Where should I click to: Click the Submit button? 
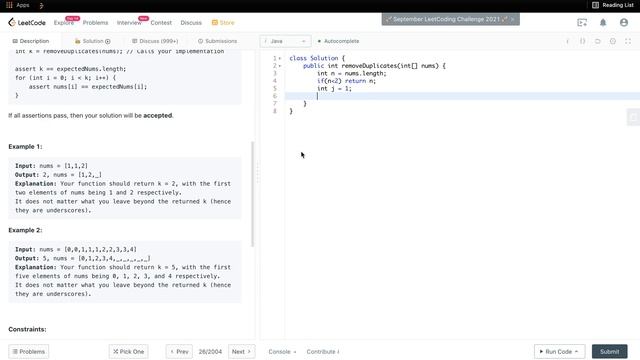pos(609,351)
